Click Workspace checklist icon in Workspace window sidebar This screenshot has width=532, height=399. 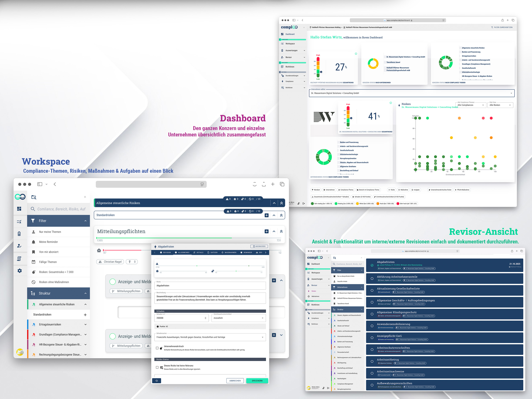pos(19,222)
